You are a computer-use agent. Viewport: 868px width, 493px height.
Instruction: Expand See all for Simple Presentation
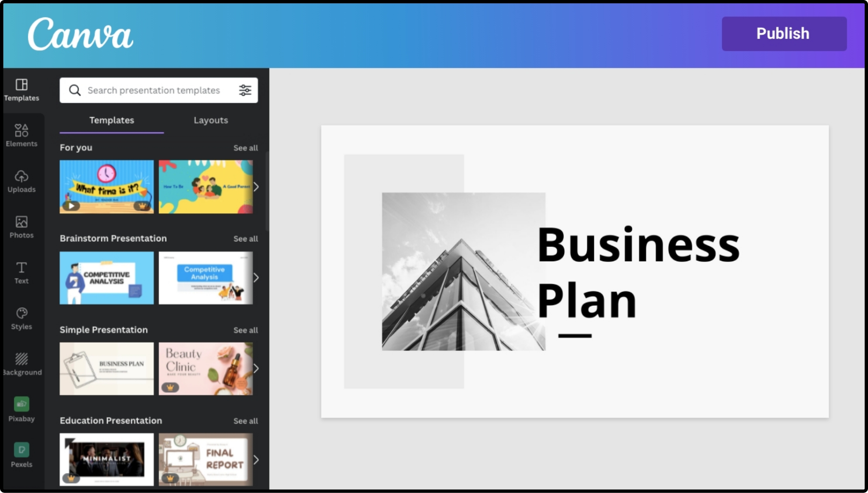(245, 330)
